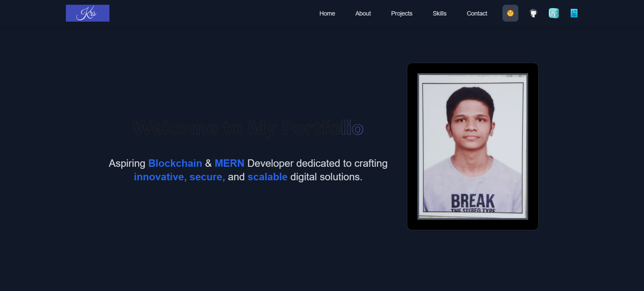
Task: Open the LinkedIn profile icon
Action: [553, 13]
